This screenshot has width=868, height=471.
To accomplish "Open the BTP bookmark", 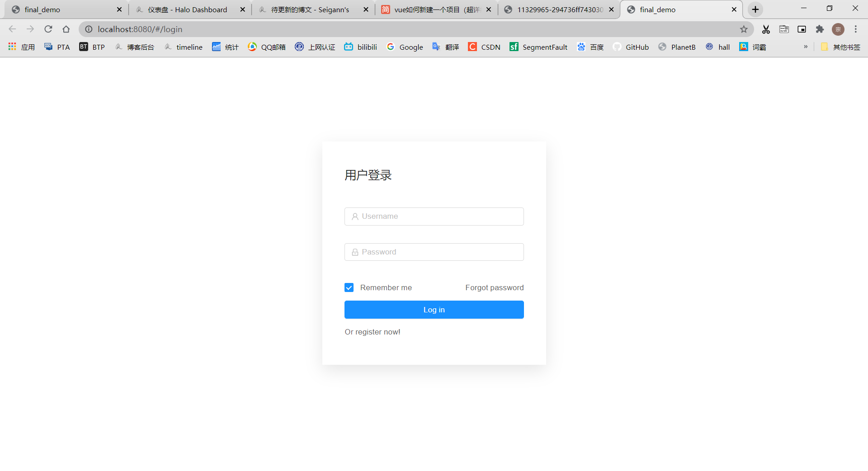I will (x=92, y=47).
